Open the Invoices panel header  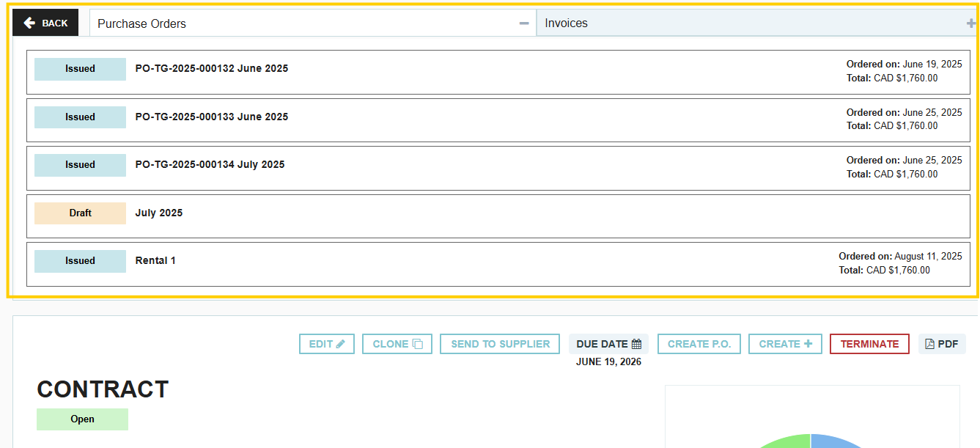(x=758, y=23)
